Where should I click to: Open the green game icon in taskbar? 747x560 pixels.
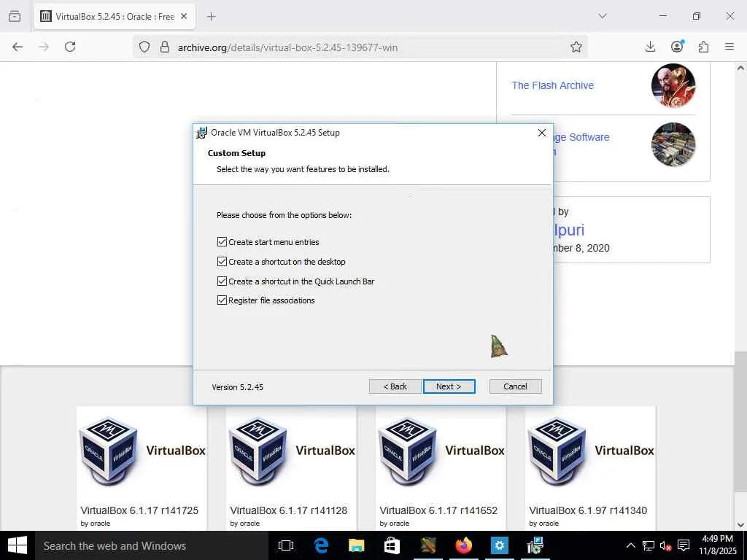(x=427, y=545)
